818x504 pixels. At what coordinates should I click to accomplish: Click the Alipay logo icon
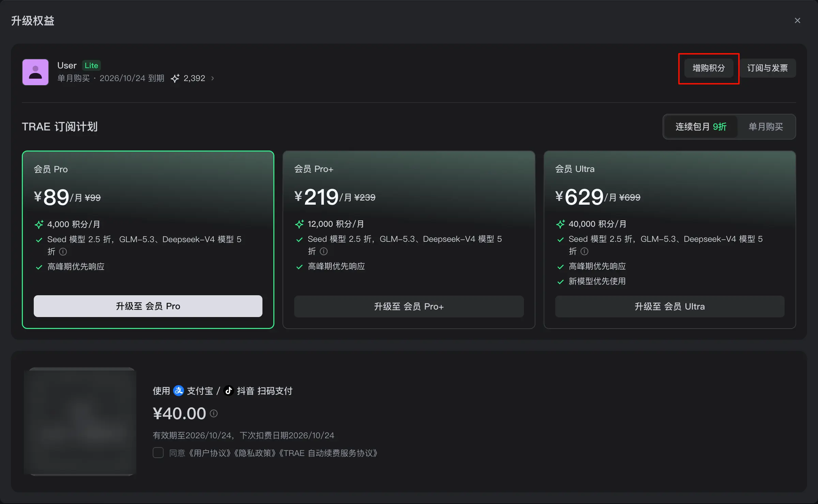point(179,391)
